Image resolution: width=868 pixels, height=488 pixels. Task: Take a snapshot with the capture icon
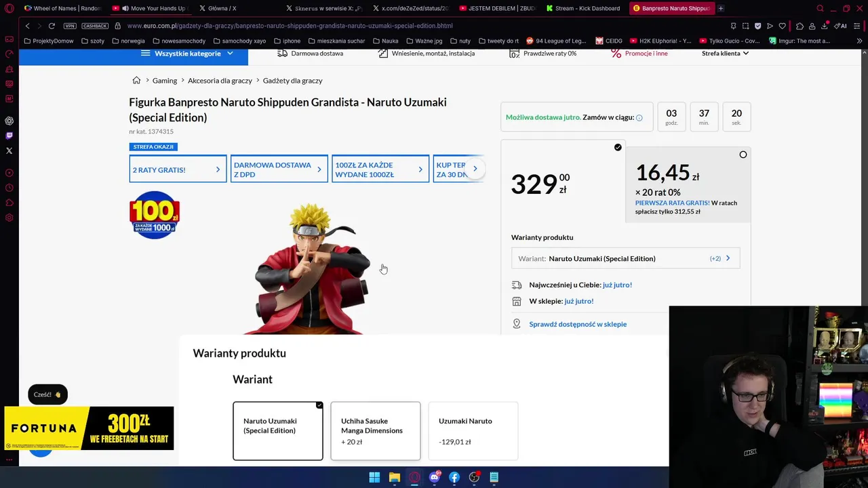coord(745,26)
